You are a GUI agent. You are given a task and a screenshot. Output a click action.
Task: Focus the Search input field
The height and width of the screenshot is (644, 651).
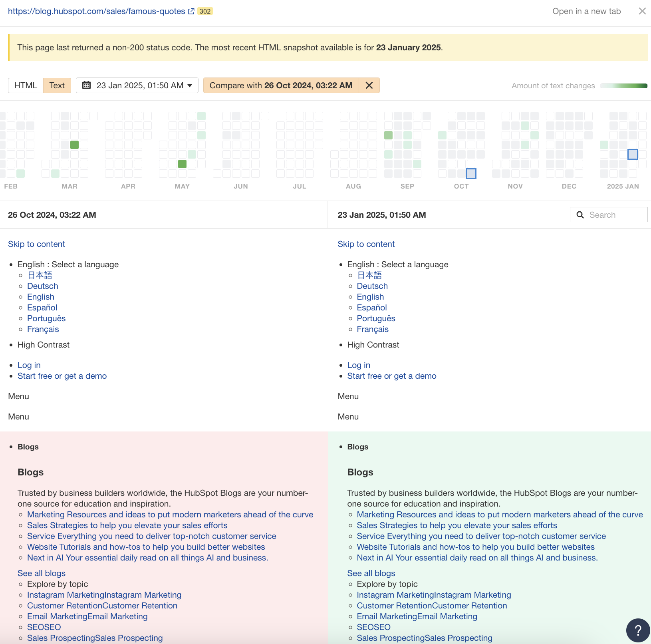pyautogui.click(x=609, y=215)
